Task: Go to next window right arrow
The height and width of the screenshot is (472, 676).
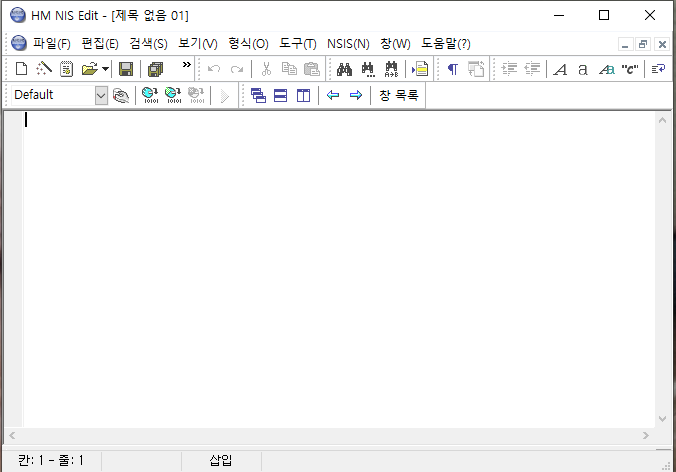Action: coord(356,95)
